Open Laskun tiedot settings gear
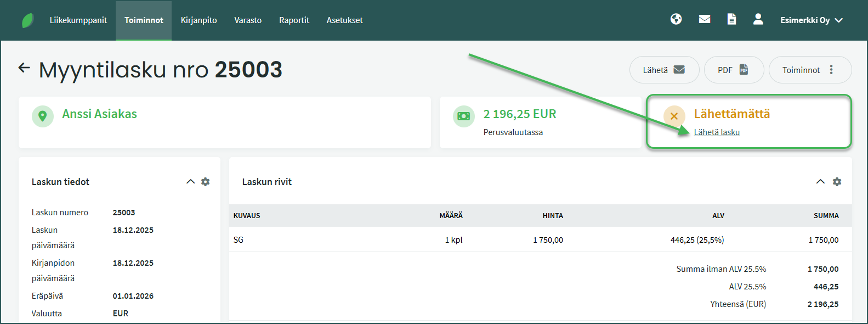Image resolution: width=868 pixels, height=324 pixels. [206, 182]
